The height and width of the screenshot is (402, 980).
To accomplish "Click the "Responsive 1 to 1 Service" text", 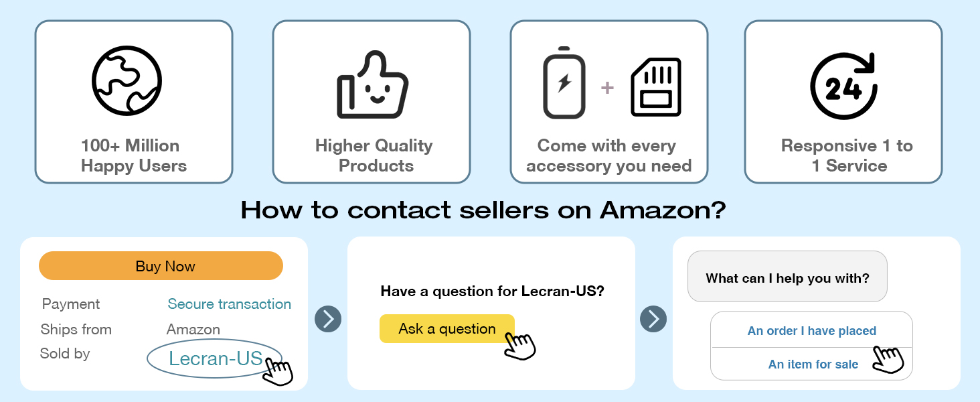I will pyautogui.click(x=846, y=155).
